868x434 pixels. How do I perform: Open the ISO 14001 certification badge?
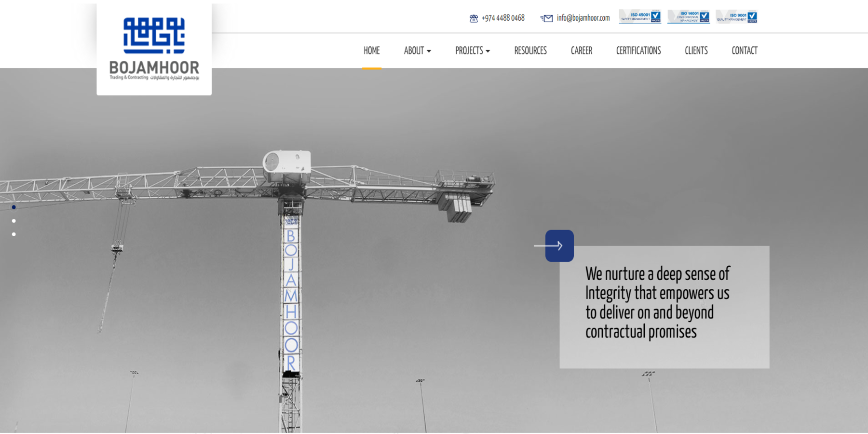tap(688, 16)
